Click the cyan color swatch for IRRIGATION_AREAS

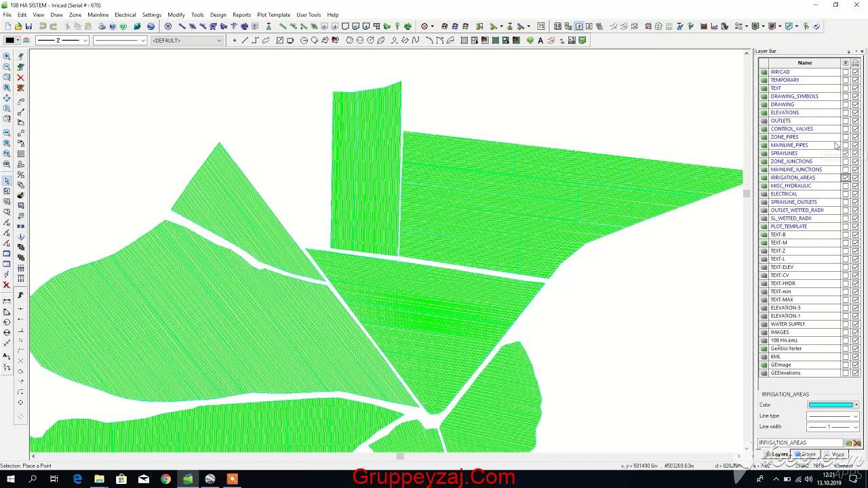point(830,405)
